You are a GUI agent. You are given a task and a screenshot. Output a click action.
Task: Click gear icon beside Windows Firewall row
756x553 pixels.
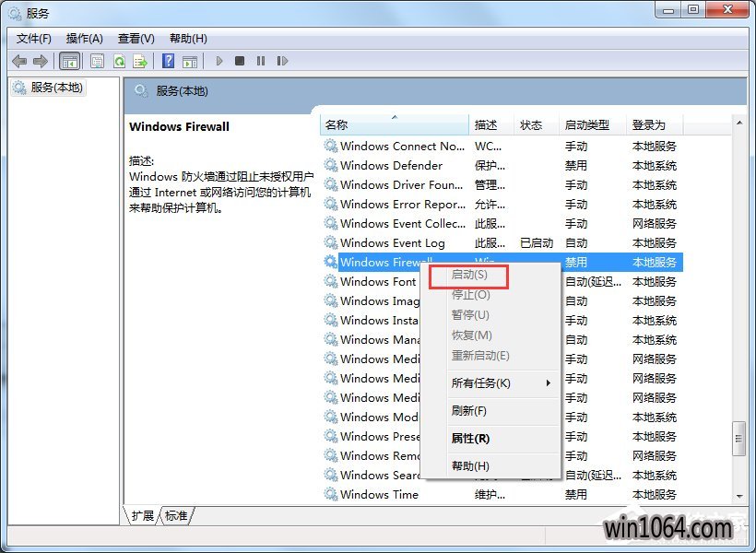pyautogui.click(x=331, y=262)
